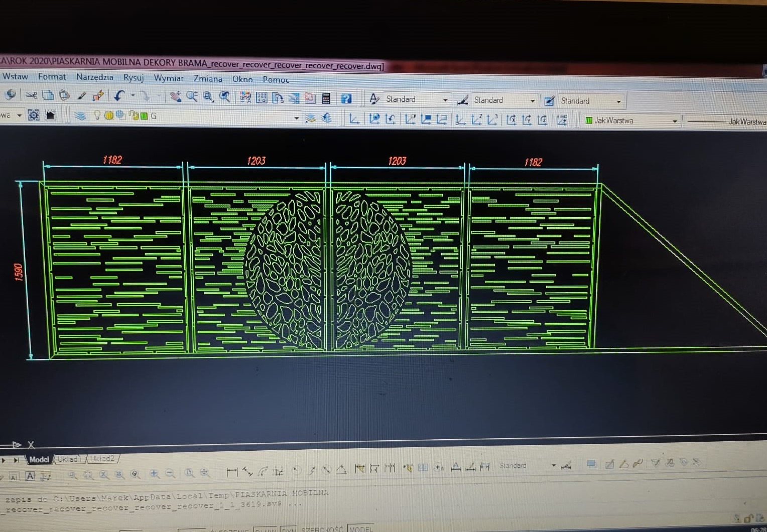The height and width of the screenshot is (532, 767).
Task: Expand the JakWarstwa color dropdown
Action: [x=675, y=121]
